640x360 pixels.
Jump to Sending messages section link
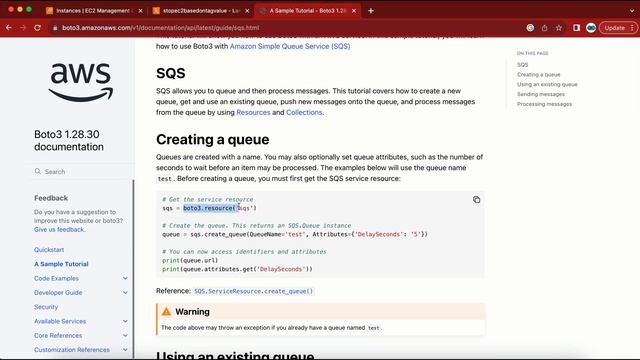pos(541,94)
